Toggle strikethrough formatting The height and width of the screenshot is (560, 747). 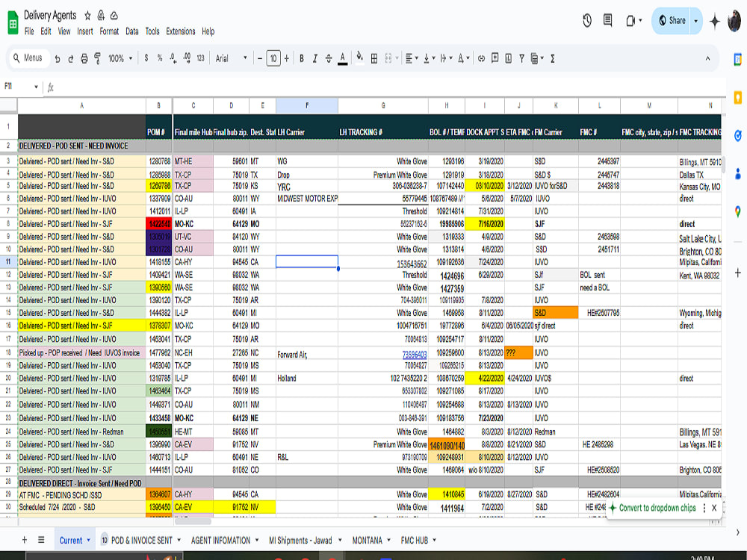click(x=329, y=58)
